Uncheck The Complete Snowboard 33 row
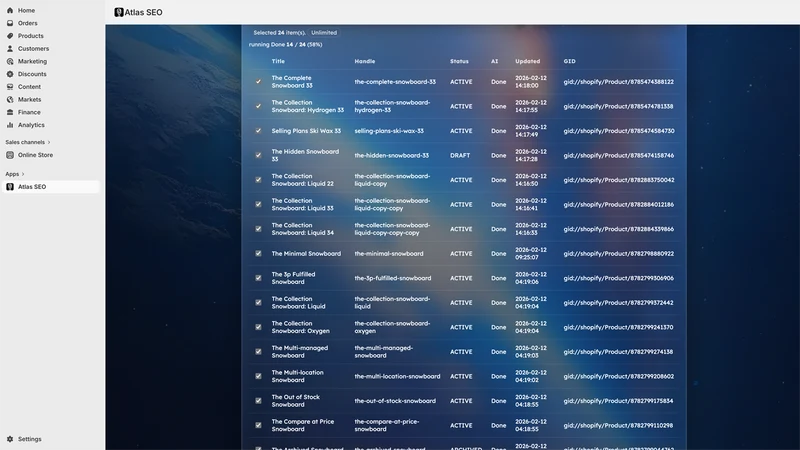The width and height of the screenshot is (800, 450). 258,82
